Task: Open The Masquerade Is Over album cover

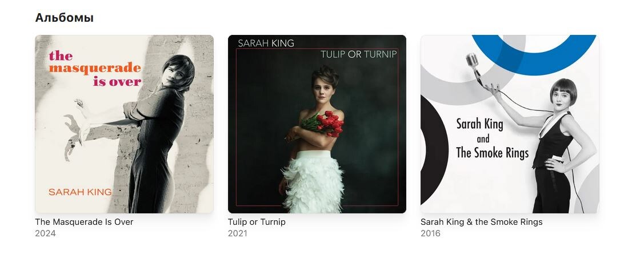Action: pos(124,124)
